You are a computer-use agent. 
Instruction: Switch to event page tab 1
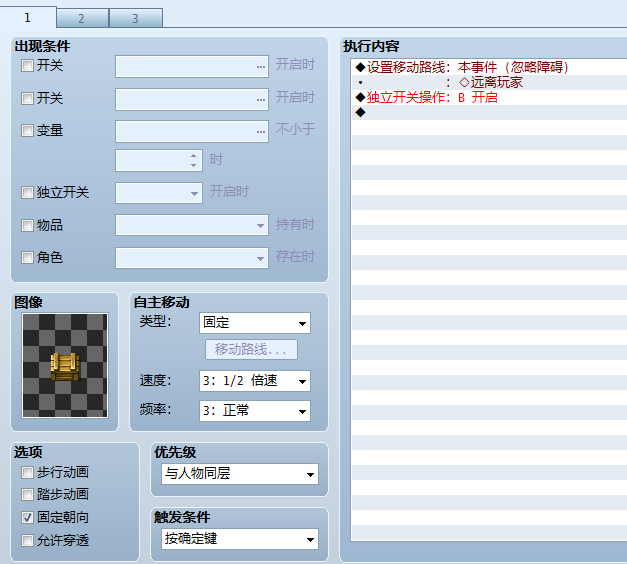point(28,17)
